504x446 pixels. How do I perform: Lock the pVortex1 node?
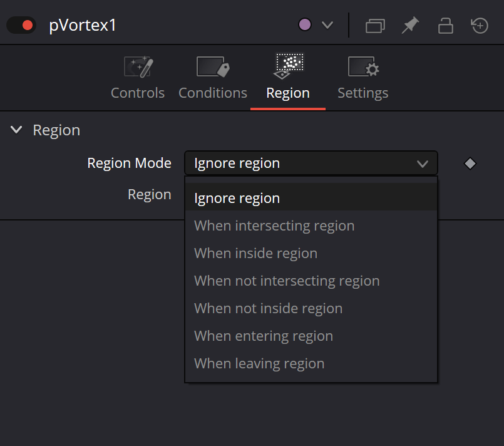point(446,26)
